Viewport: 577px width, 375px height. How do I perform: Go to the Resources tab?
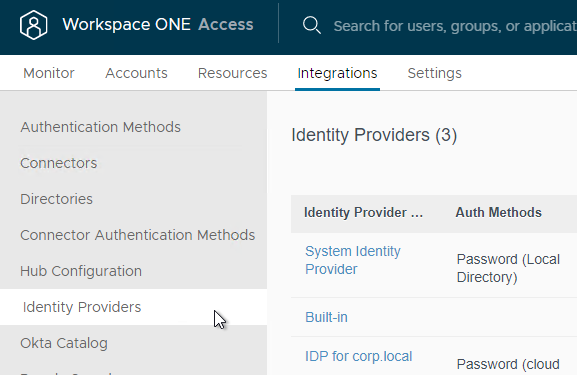[232, 73]
